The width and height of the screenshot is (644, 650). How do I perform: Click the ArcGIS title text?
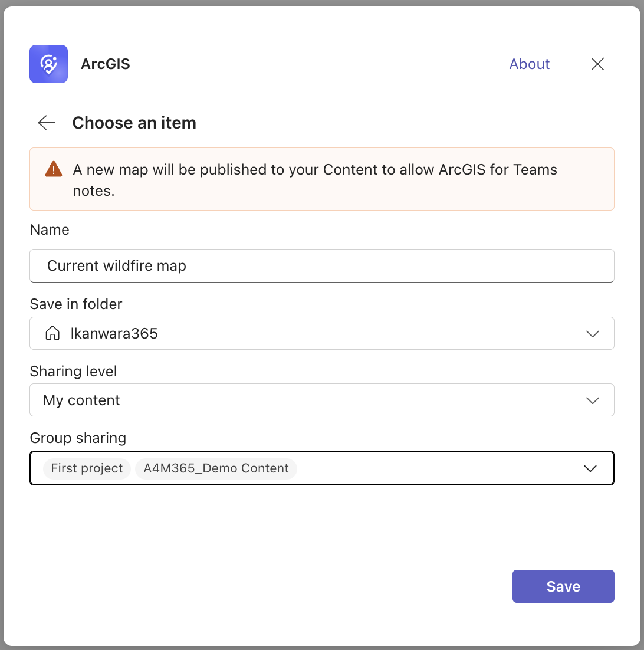pos(105,64)
